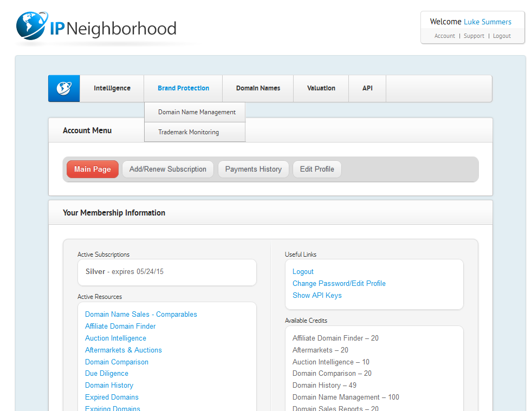
Task: Click Show API Keys link
Action: click(317, 295)
